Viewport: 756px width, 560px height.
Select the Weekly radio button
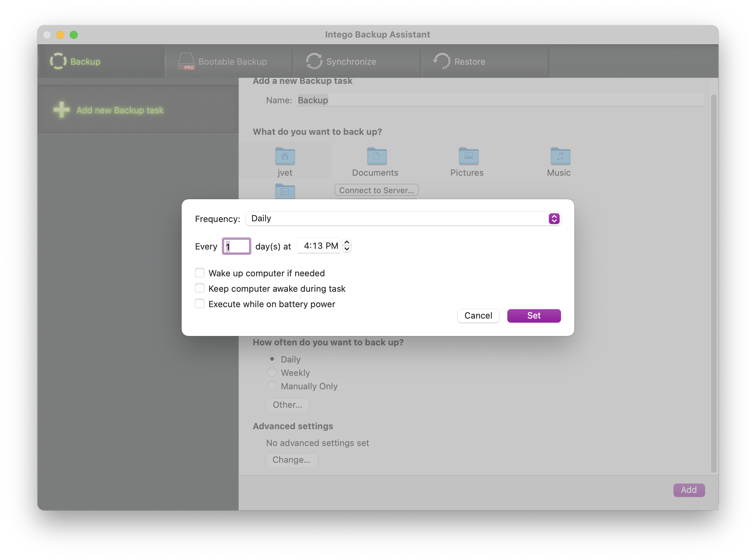coord(272,373)
